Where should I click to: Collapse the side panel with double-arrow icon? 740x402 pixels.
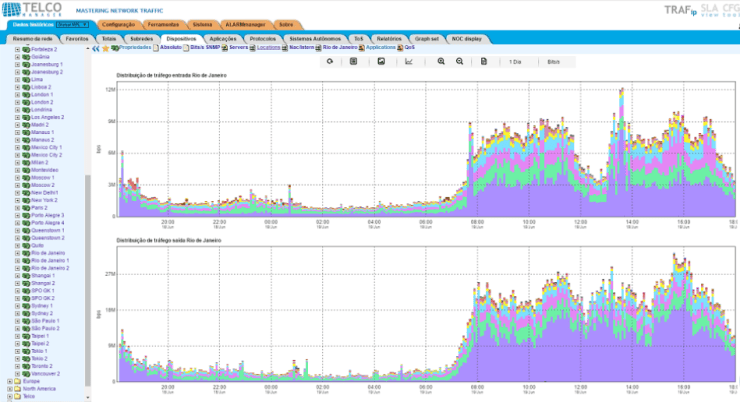96,48
